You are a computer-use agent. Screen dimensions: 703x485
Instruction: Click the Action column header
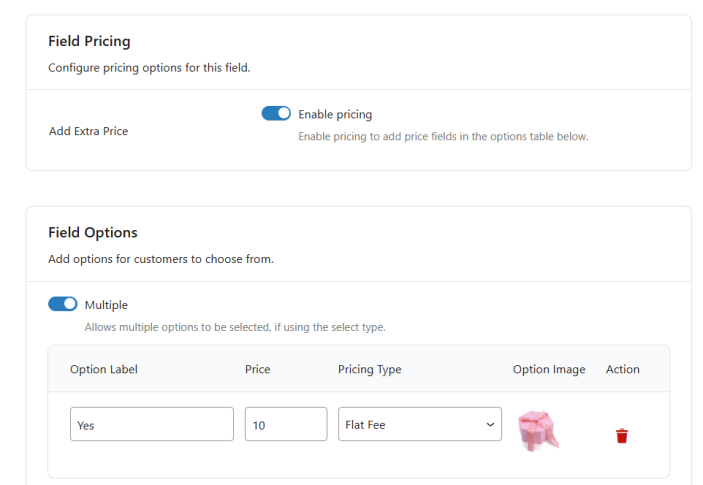(x=622, y=369)
